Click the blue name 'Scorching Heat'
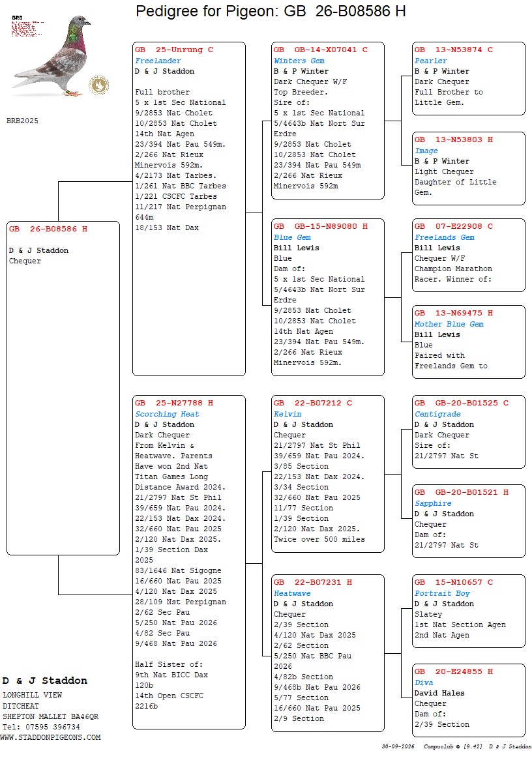532x764 pixels. [167, 414]
